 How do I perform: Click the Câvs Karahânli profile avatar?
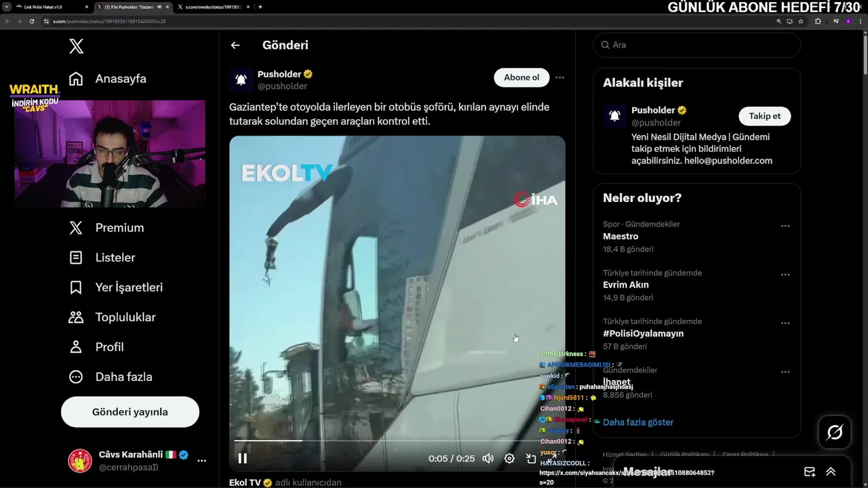pyautogui.click(x=80, y=461)
